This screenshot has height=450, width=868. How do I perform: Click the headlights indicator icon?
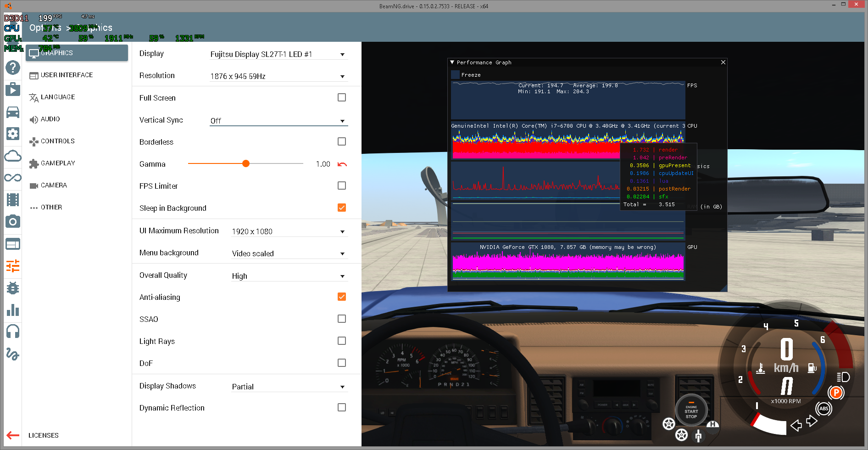tap(843, 377)
